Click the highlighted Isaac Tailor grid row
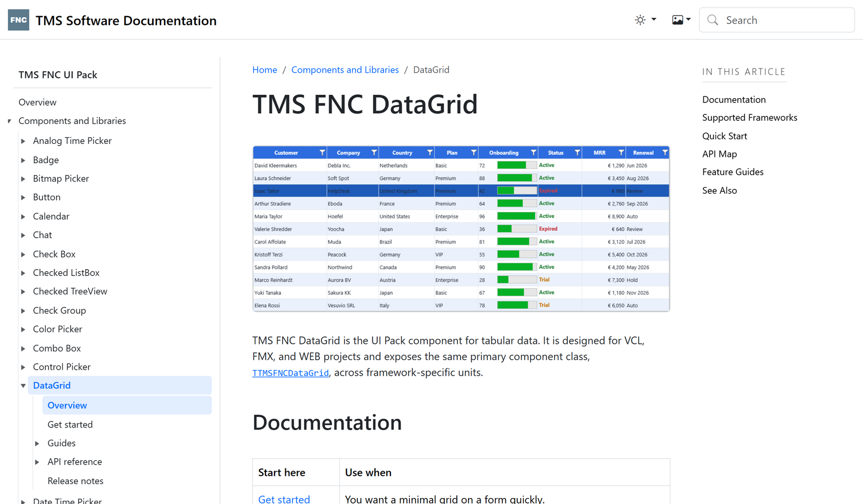The height and width of the screenshot is (504, 863). pyautogui.click(x=461, y=191)
